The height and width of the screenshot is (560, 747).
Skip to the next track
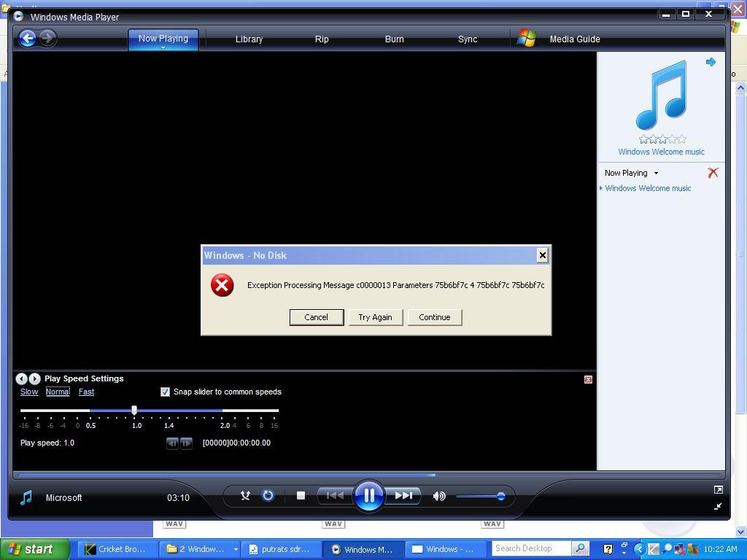pos(403,496)
